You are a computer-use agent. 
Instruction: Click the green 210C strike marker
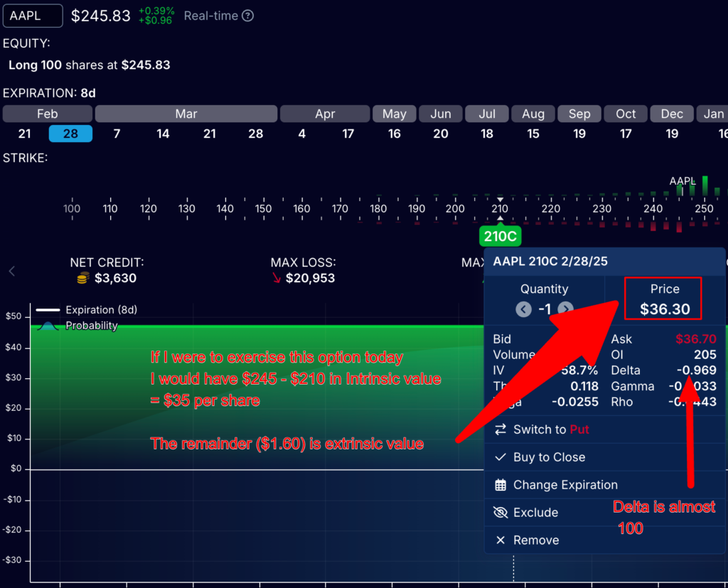pos(500,236)
